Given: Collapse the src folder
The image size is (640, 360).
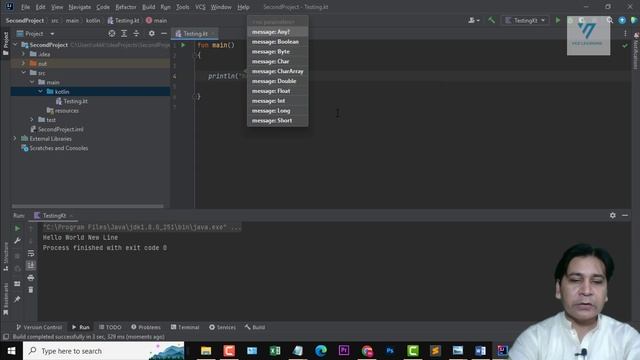Looking at the screenshot, I should (24, 73).
